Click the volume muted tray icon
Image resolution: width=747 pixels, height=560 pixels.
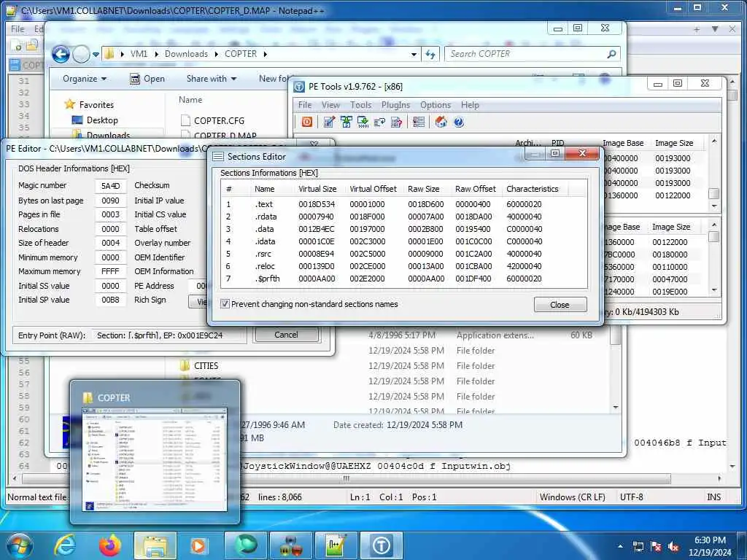tap(673, 547)
